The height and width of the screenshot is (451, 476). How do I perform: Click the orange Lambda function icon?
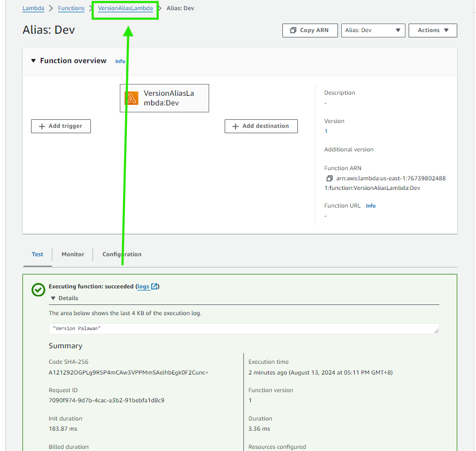(x=131, y=98)
